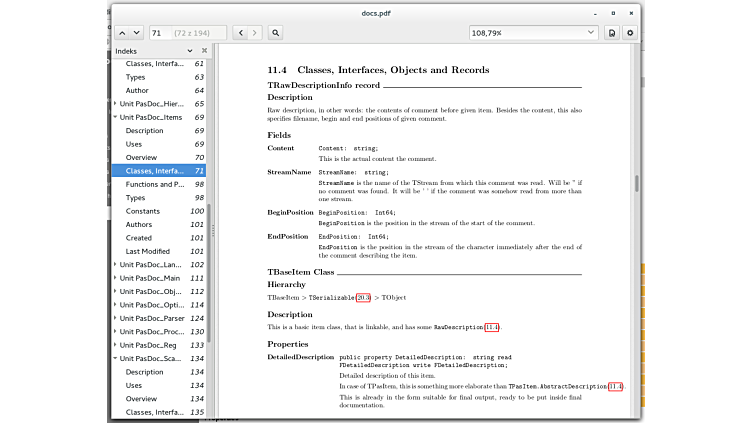Go to next page with down arrow
The width and height of the screenshot is (752, 423).
[137, 33]
